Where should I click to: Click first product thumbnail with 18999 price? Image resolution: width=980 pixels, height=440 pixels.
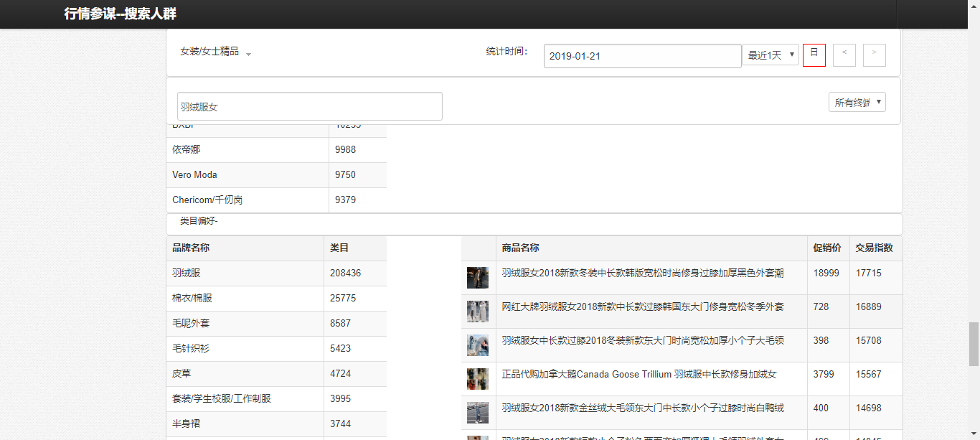(x=478, y=278)
